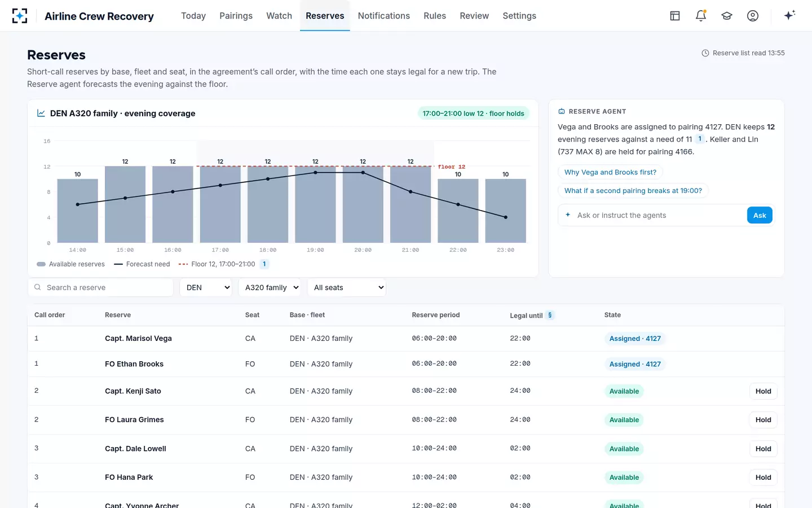Click citation badge 1 next to floor legend
The width and height of the screenshot is (812, 508).
tap(264, 264)
